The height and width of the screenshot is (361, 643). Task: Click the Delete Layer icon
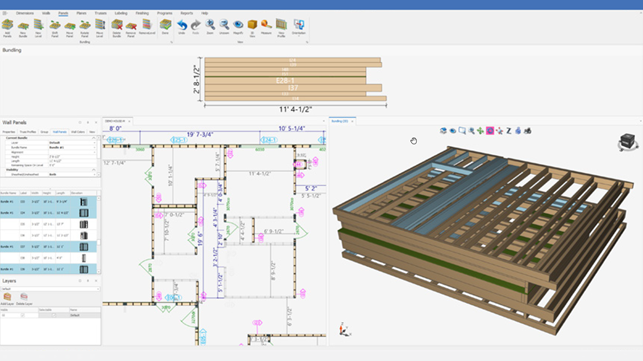click(24, 298)
